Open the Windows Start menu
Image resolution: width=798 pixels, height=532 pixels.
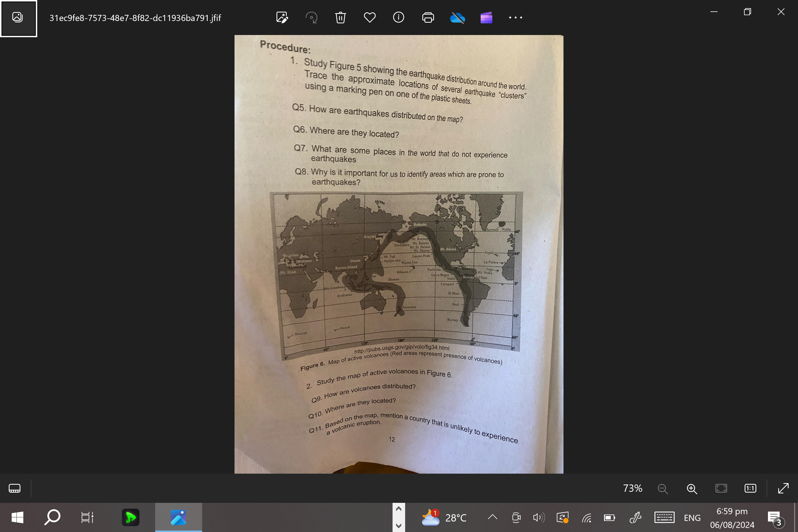[x=17, y=517]
